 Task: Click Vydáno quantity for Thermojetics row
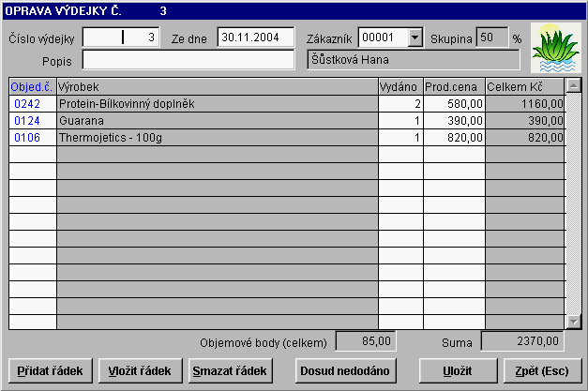coord(400,137)
